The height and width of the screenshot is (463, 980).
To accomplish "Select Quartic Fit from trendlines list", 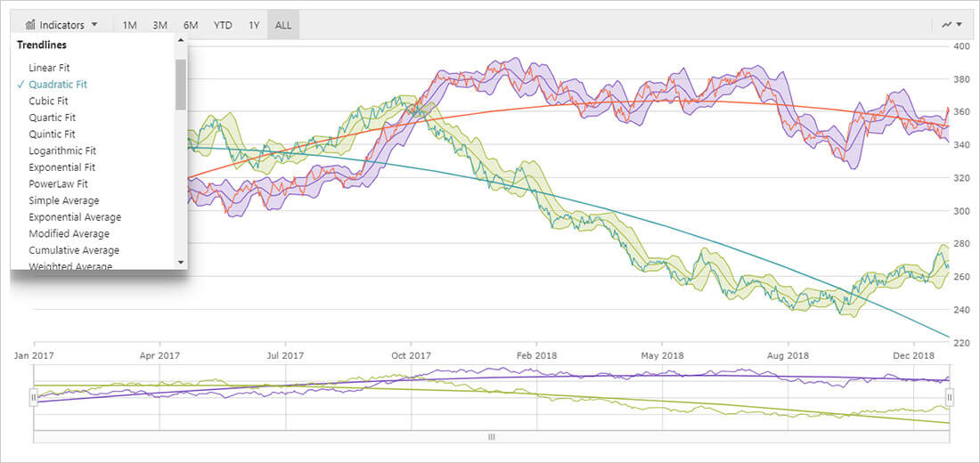I will coord(52,118).
